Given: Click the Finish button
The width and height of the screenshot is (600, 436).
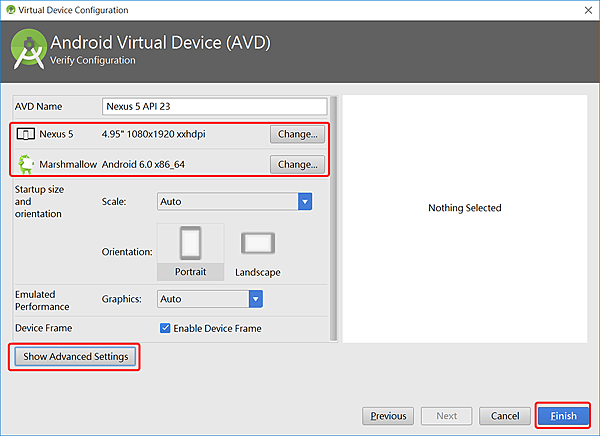Looking at the screenshot, I should point(563,416).
